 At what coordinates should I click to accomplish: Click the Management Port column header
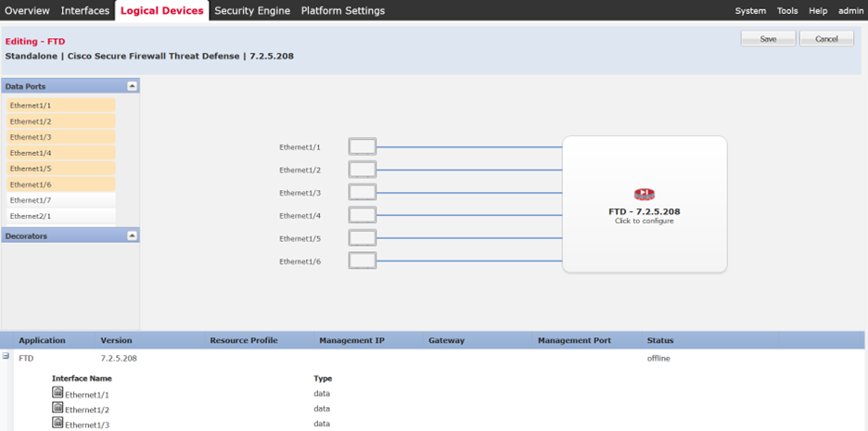point(575,340)
